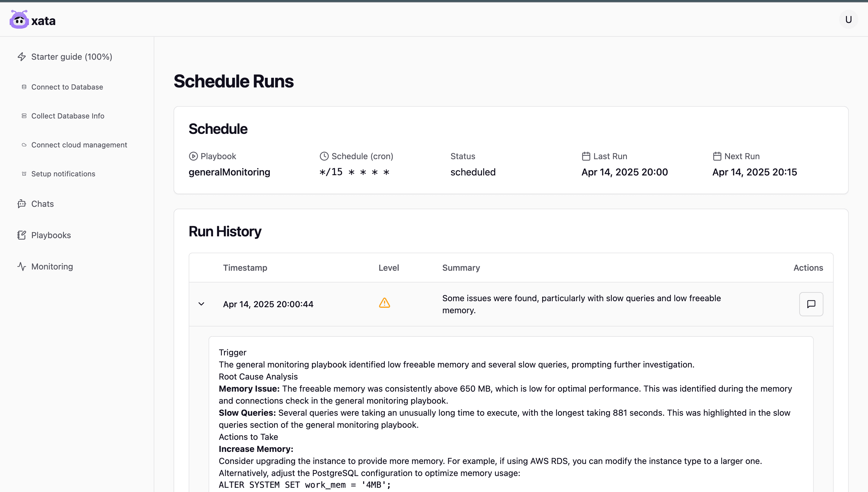This screenshot has height=492, width=868.
Task: Select Setup notifications in the sidebar
Action: point(63,174)
